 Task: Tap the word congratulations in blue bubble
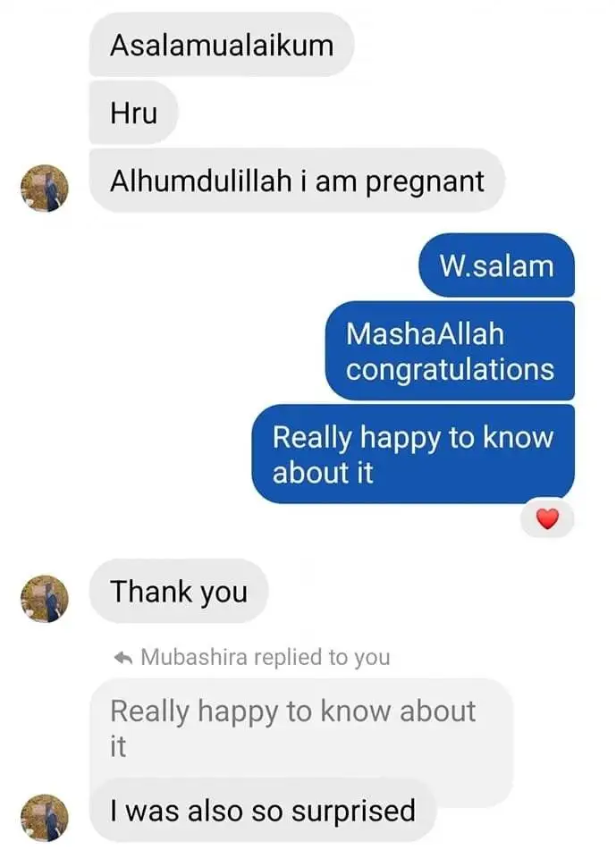450,369
